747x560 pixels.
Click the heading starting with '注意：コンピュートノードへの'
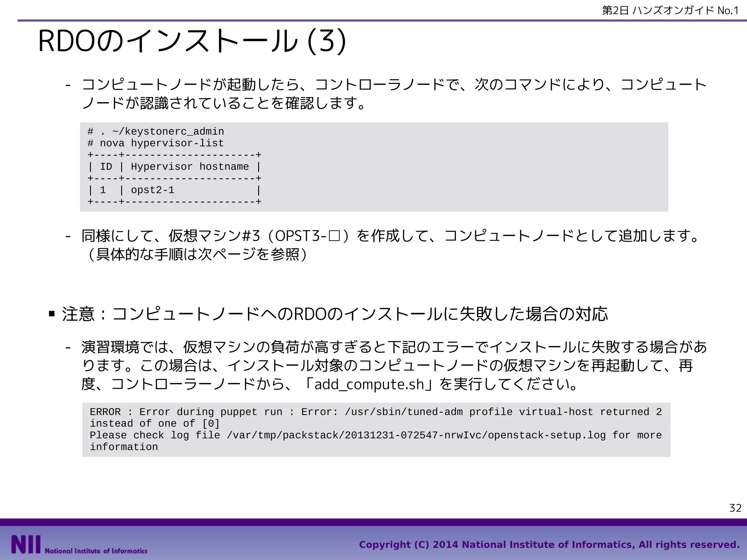point(334,314)
